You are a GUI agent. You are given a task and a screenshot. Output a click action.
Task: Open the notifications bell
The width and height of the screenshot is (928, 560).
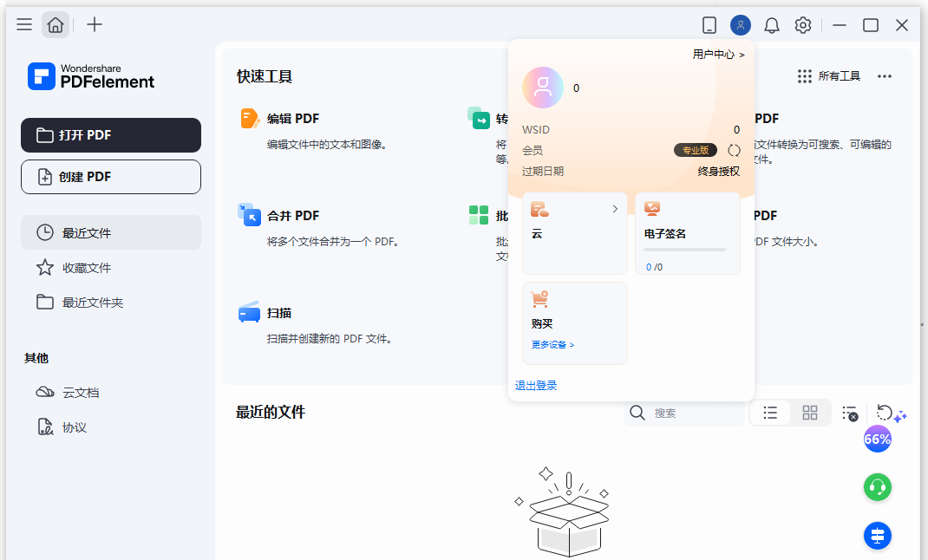[x=772, y=25]
